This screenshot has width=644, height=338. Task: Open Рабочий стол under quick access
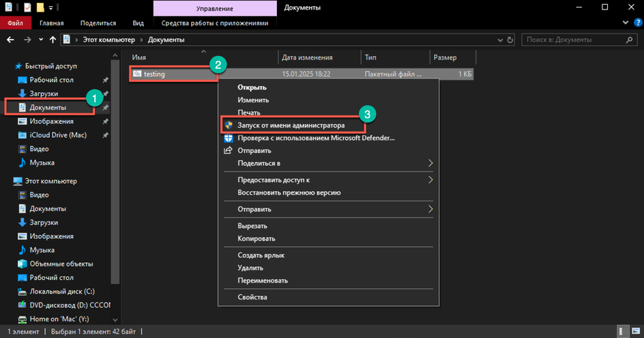(x=51, y=80)
